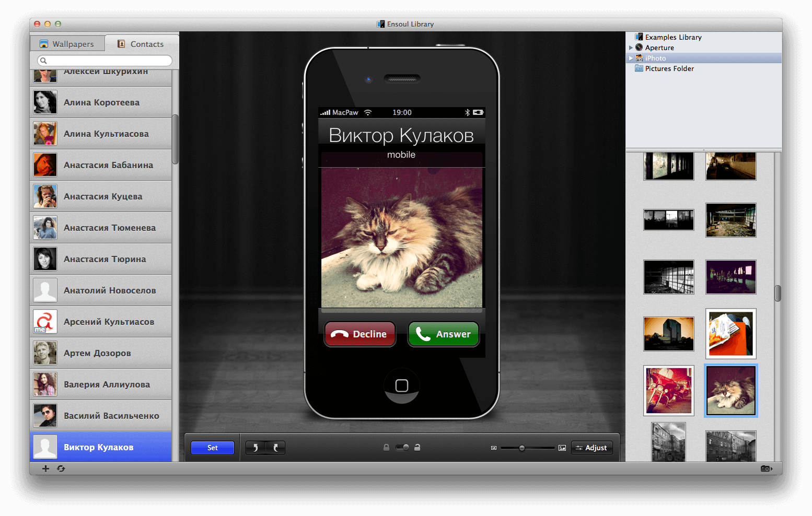Click the large image zoom-in icon
The image size is (812, 516).
click(x=562, y=448)
